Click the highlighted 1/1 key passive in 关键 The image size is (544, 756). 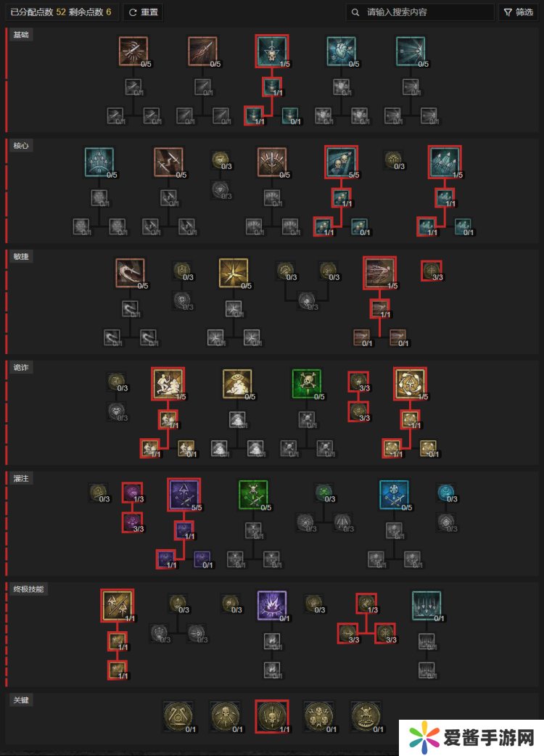[x=272, y=717]
